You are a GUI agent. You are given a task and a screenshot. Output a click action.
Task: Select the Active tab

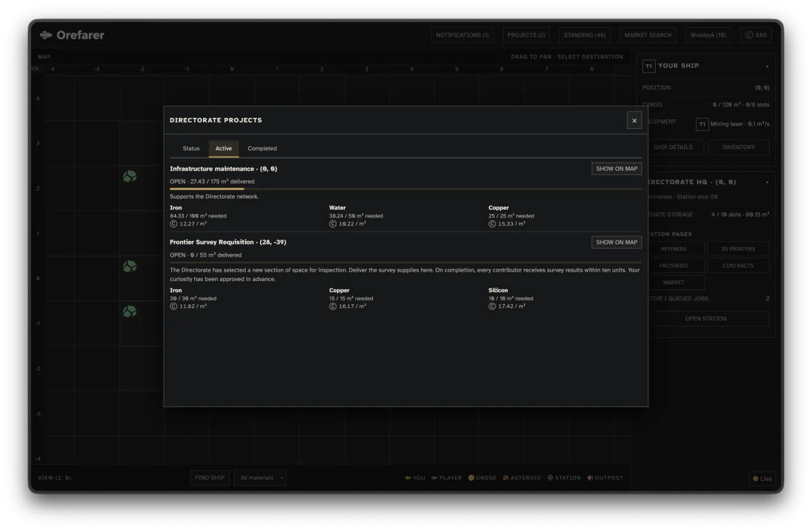point(223,148)
